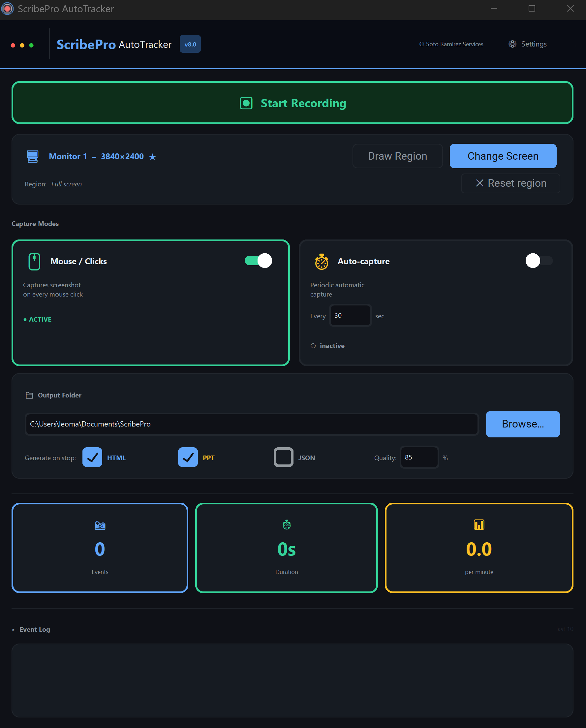Click the Draw Region button
Viewport: 586px width, 728px height.
click(x=398, y=156)
